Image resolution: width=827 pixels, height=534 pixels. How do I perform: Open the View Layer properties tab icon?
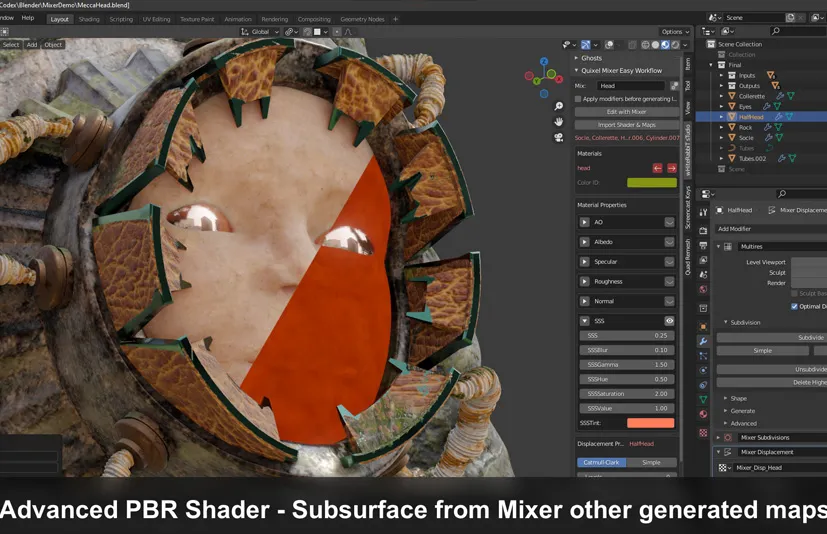pos(703,260)
